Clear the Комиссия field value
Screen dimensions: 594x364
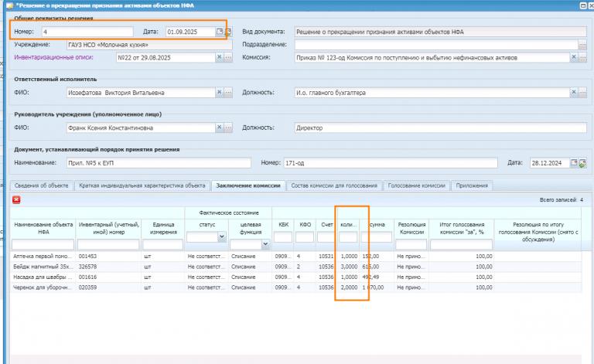(x=574, y=57)
